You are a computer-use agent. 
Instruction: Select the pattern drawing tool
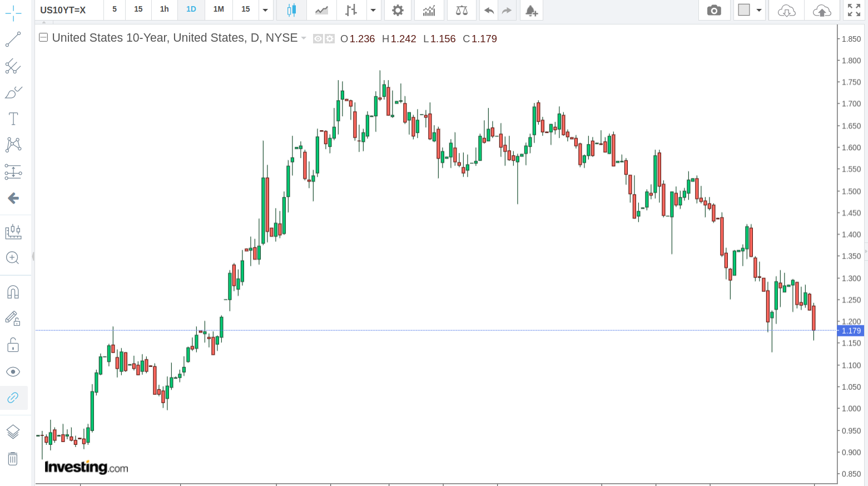tap(13, 145)
